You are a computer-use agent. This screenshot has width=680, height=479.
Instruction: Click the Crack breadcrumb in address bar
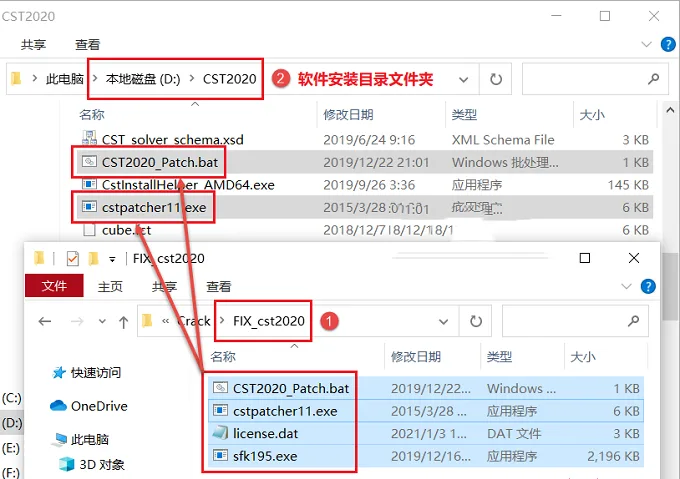[x=194, y=321]
